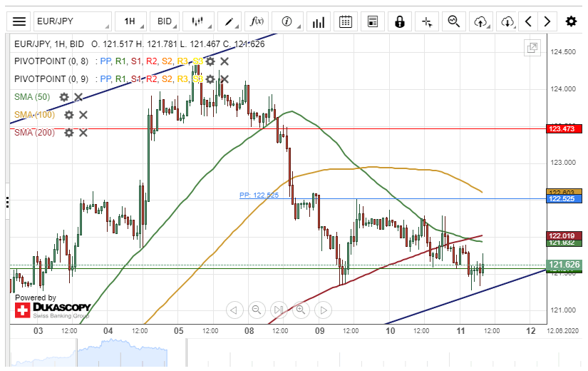Viewport: 588px width, 371px height.
Task: Open settings gear for SMA (100)
Action: 69,115
